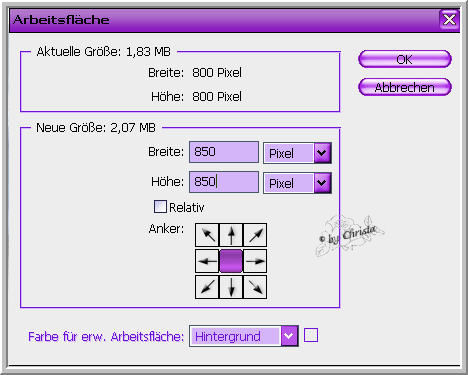Focus the new Höhe input field
The image size is (468, 375).
coord(224,182)
